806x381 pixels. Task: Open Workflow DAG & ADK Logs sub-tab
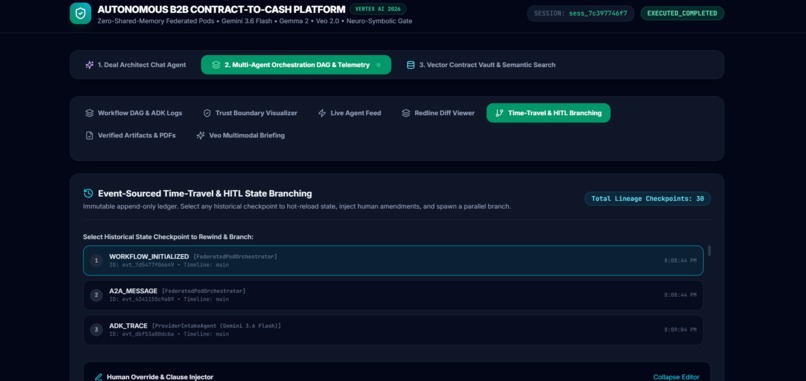[134, 113]
